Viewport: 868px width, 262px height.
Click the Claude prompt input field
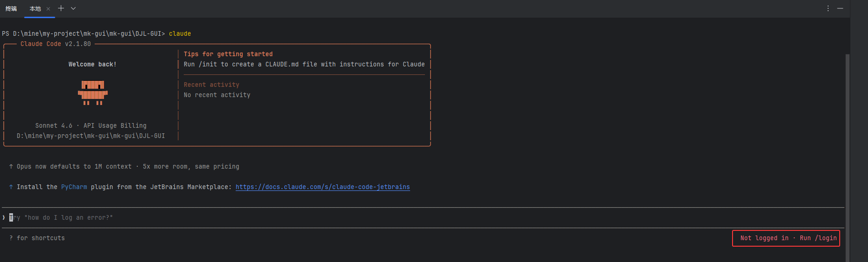423,217
